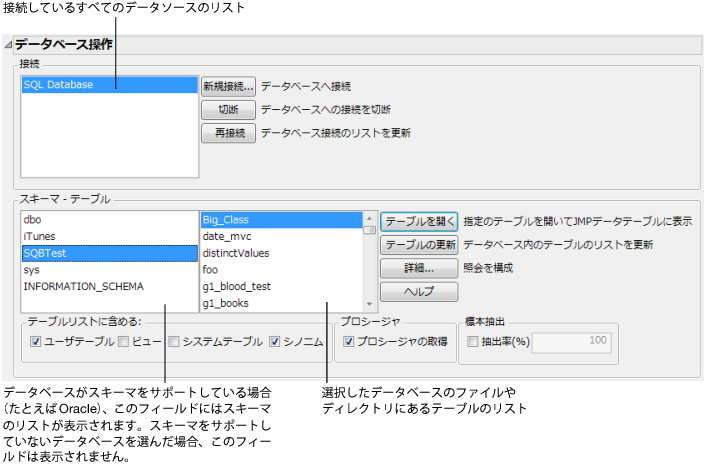Screen dimensions: 709x467
Task: Uncheck the ユーザテーブル checkbox
Action: pyautogui.click(x=35, y=342)
